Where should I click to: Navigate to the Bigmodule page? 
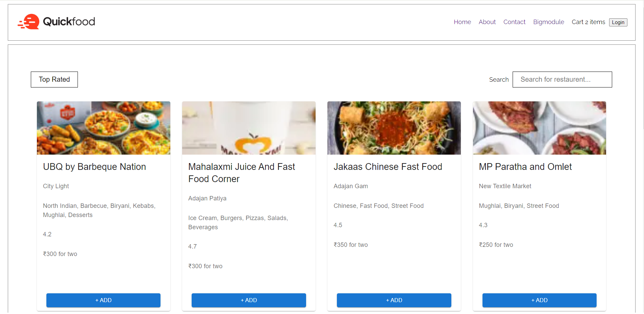pyautogui.click(x=549, y=22)
